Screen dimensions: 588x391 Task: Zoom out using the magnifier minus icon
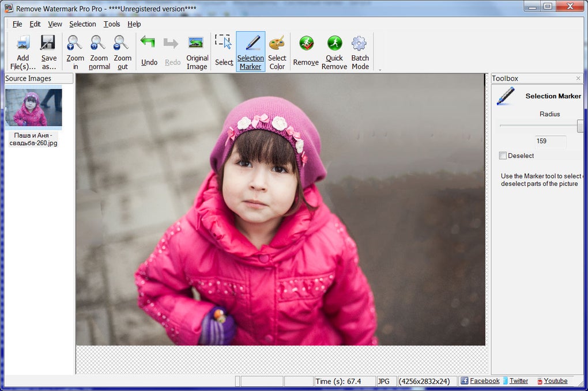point(121,43)
